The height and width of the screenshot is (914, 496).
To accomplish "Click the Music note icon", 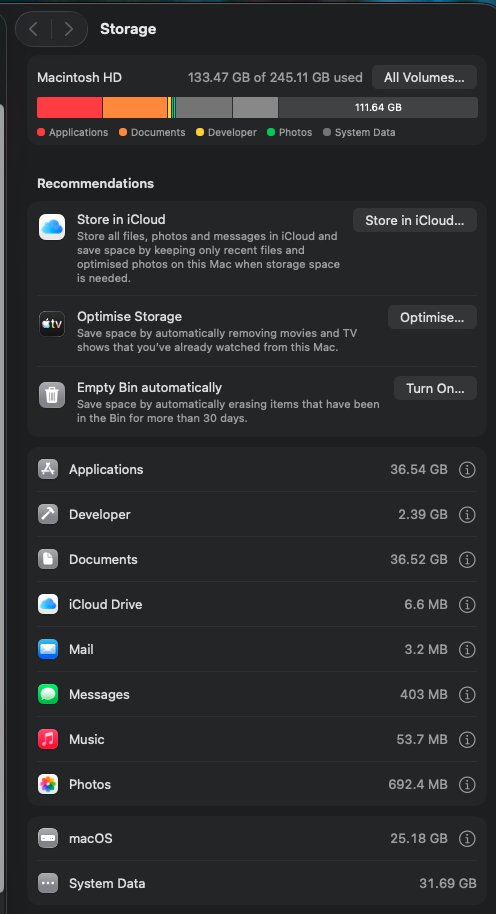I will point(48,739).
